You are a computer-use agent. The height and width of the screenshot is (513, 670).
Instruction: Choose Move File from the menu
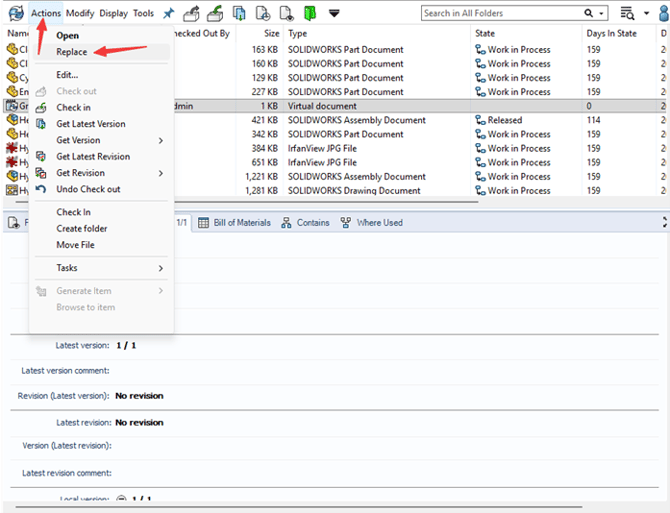point(76,245)
